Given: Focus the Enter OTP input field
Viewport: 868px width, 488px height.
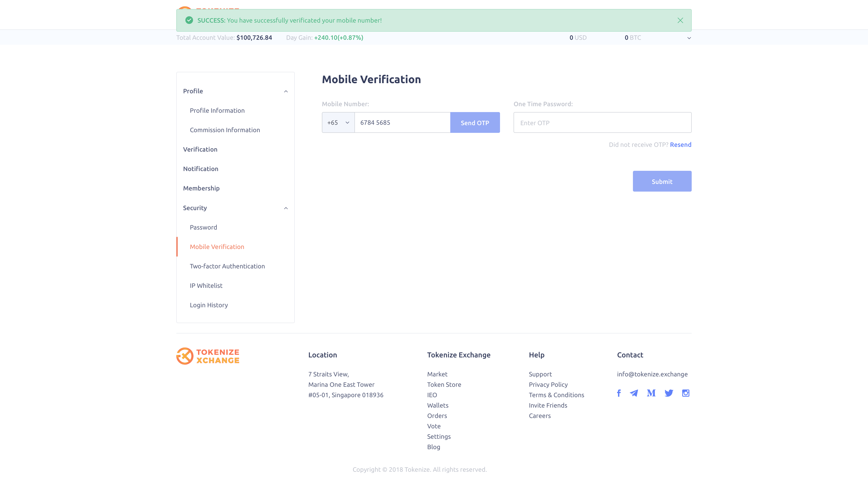Looking at the screenshot, I should click(x=602, y=123).
